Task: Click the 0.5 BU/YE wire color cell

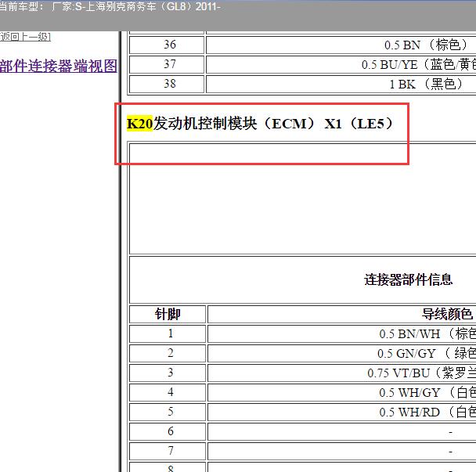Action: (x=341, y=64)
